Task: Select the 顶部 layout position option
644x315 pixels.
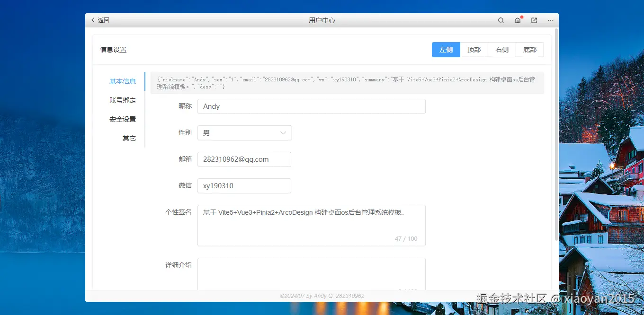Action: click(474, 49)
